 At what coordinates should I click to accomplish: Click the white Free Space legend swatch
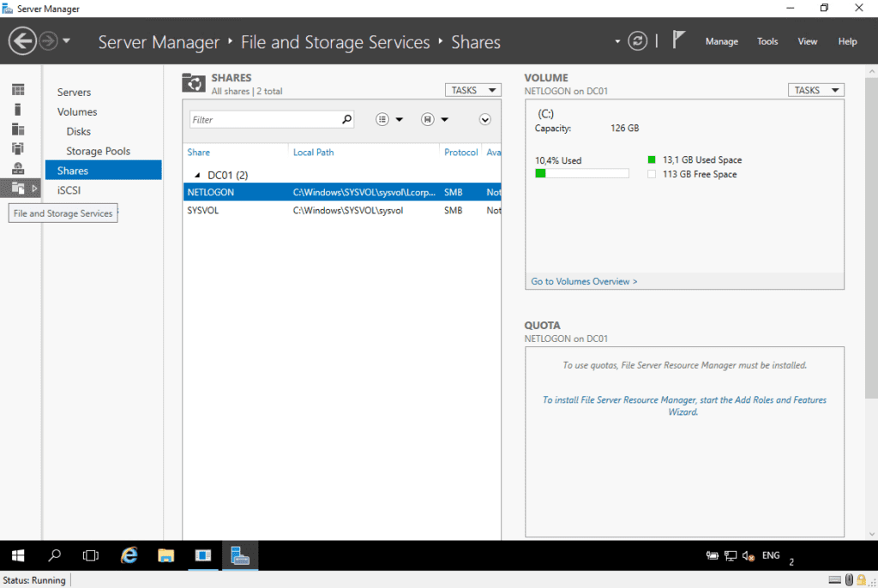[x=652, y=174]
